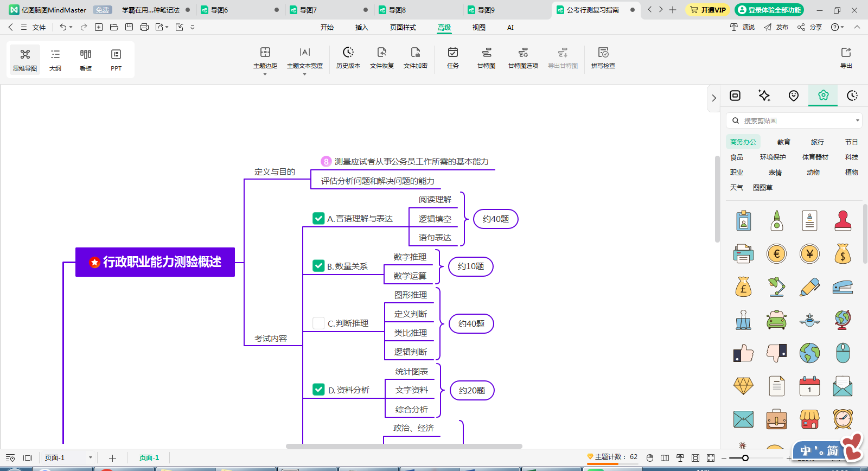The image size is (868, 471).
Task: Open the 插入 ribbon tab
Action: pyautogui.click(x=361, y=27)
